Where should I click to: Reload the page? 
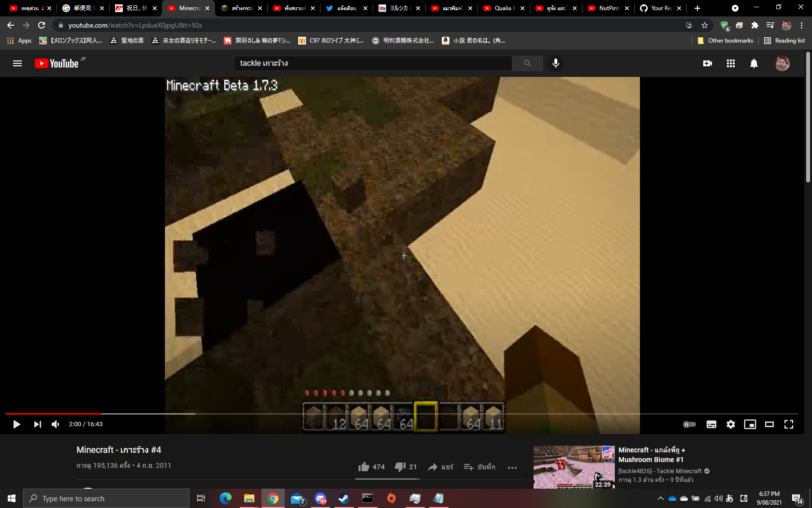point(42,25)
